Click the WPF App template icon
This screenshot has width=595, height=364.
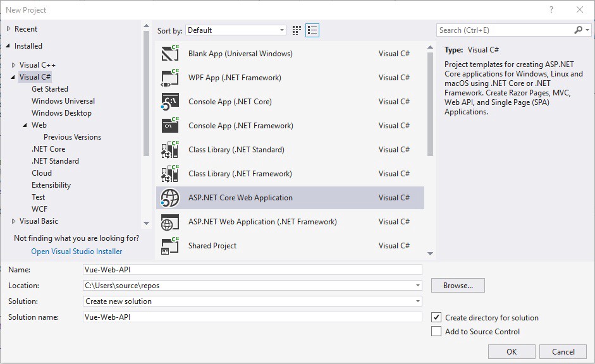tap(170, 78)
